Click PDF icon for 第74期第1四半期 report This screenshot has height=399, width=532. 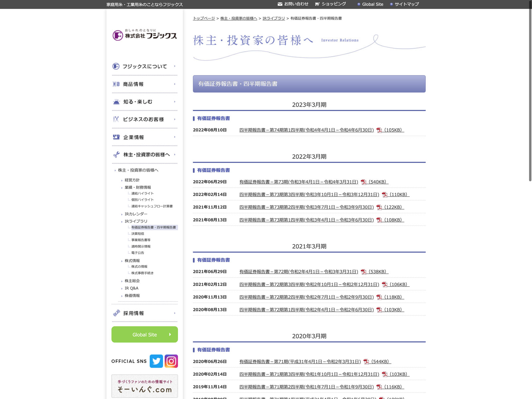pos(379,130)
